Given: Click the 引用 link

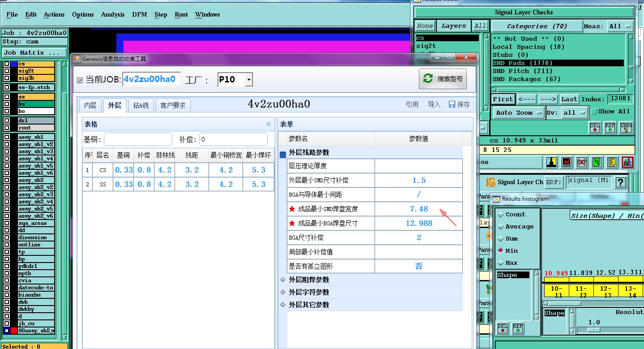Looking at the screenshot, I should 412,104.
